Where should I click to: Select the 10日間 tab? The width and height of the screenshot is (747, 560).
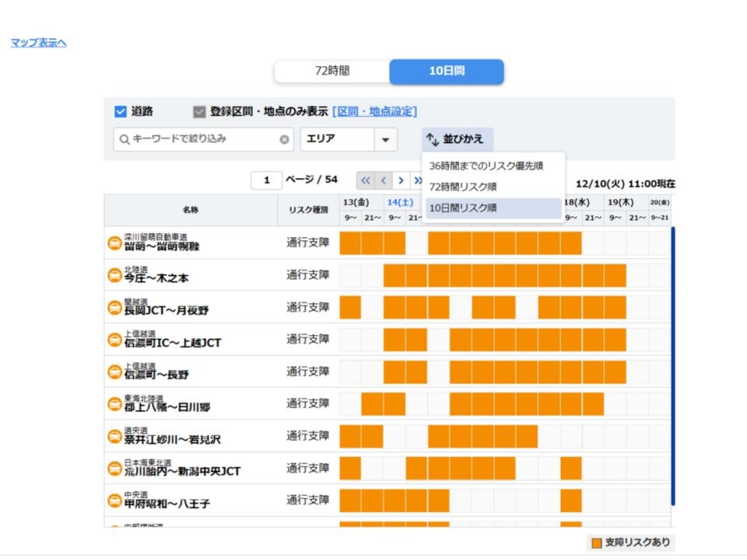[447, 72]
